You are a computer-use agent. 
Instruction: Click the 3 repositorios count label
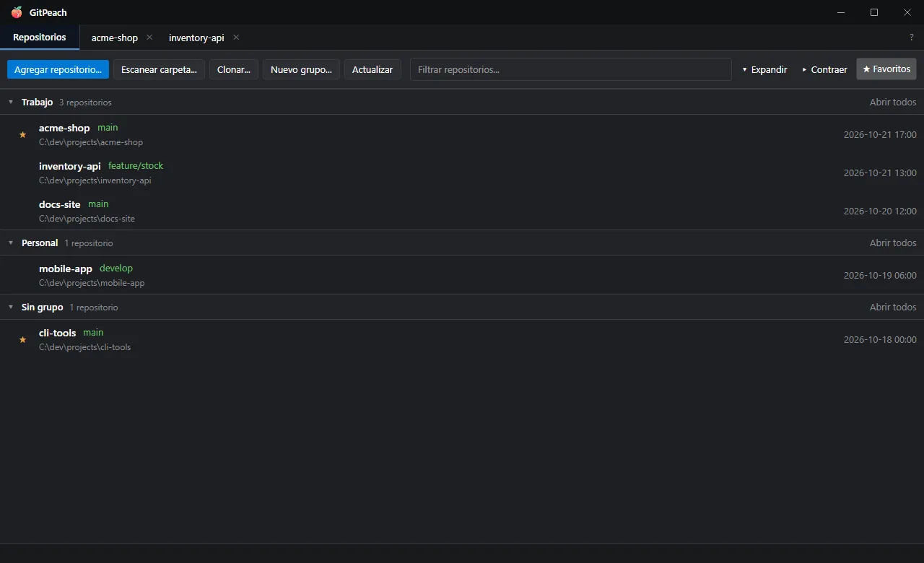[x=85, y=102]
